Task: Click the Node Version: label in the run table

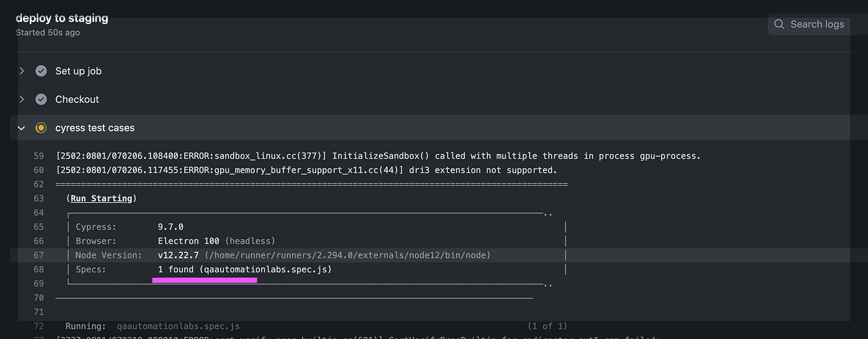Action: 108,255
